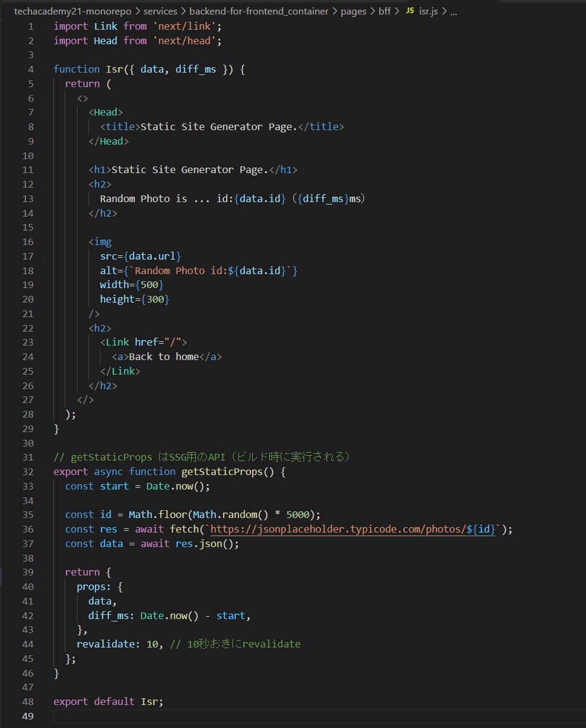Select line 35 via its line number
586x728 pixels.
tap(27, 515)
